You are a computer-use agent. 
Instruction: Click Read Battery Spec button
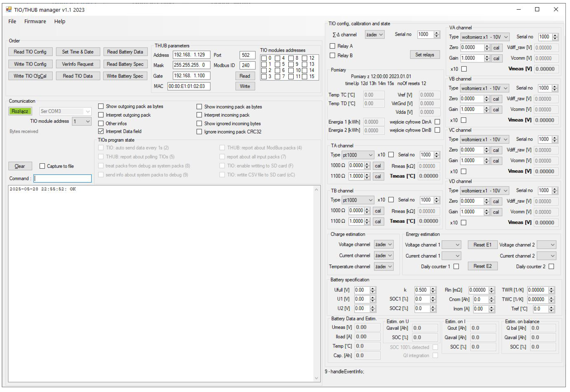125,64
